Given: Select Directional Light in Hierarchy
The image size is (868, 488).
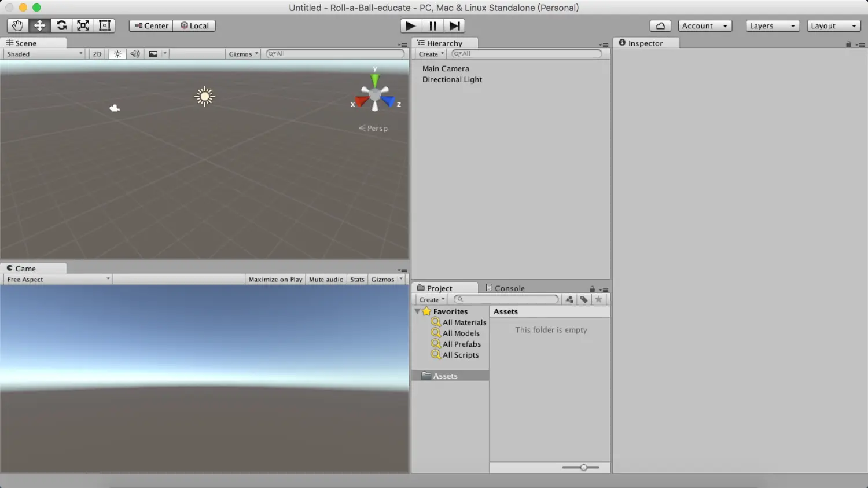Looking at the screenshot, I should pos(452,79).
